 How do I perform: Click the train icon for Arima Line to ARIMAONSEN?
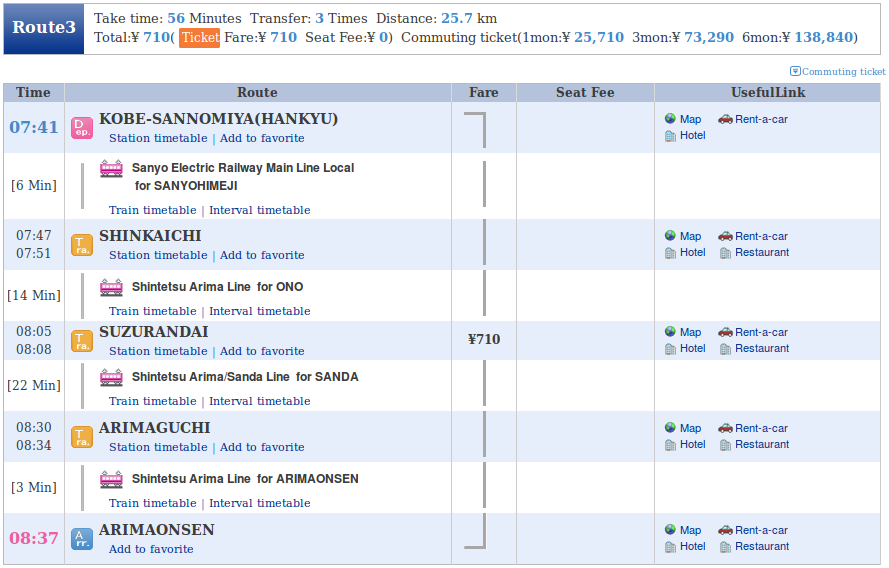click(x=111, y=480)
